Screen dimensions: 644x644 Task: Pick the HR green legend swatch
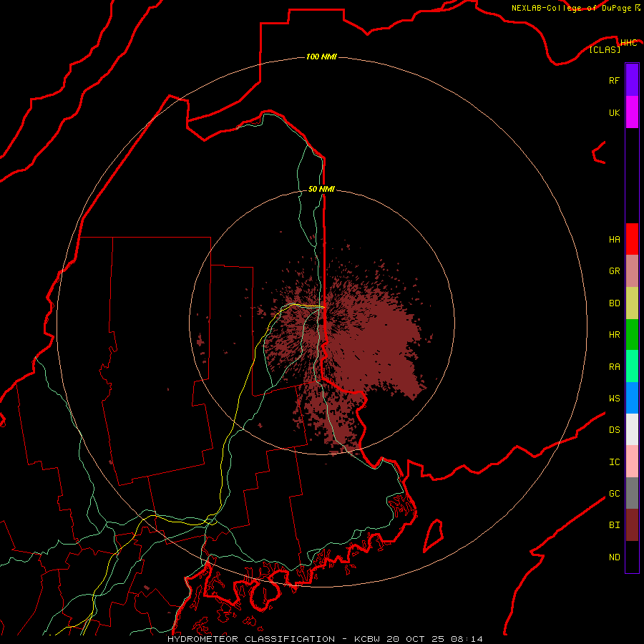pos(632,335)
